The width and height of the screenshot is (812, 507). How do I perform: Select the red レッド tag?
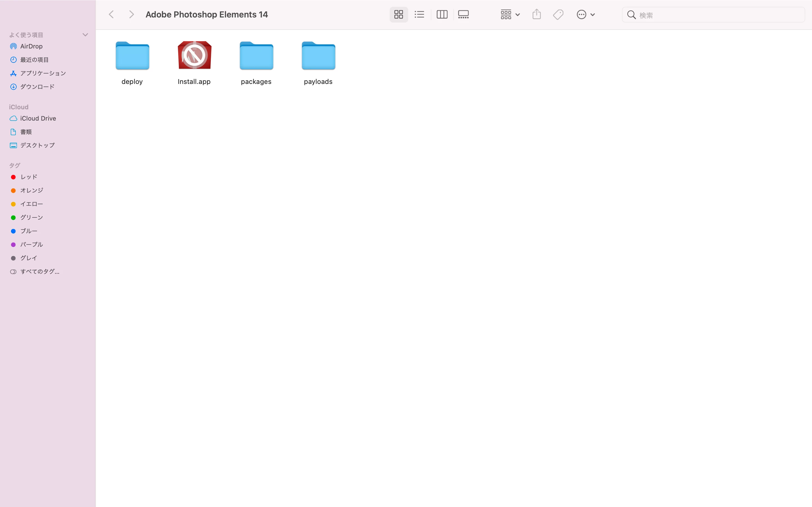click(x=28, y=177)
